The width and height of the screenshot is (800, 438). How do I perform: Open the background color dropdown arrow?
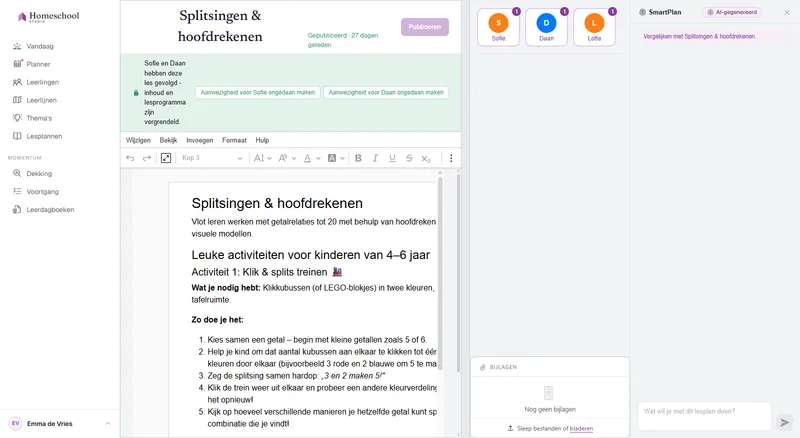tap(342, 159)
